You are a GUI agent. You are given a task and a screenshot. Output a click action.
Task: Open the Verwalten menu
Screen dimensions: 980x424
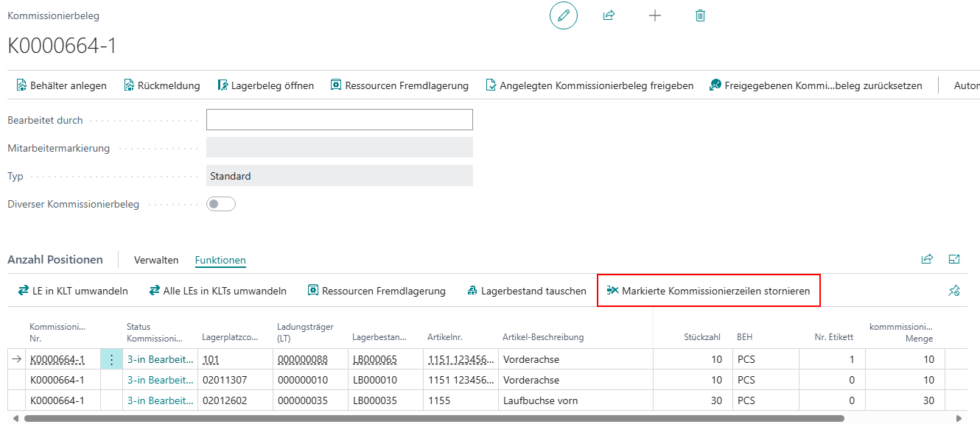[156, 260]
